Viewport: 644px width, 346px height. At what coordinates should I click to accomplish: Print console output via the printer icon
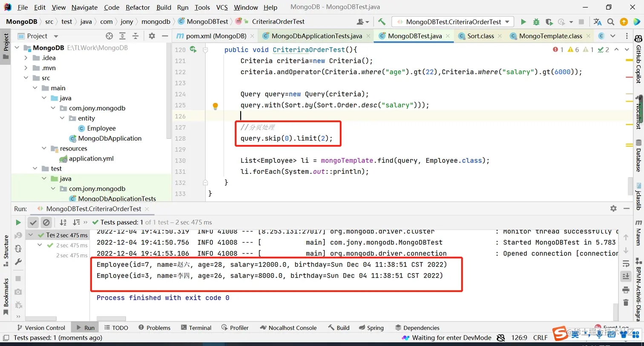point(626,290)
